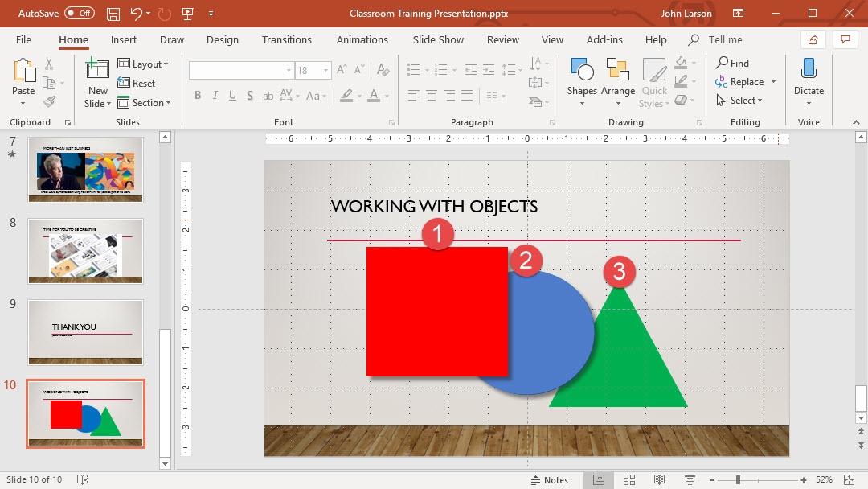Toggle AutoSave switch on

[79, 14]
